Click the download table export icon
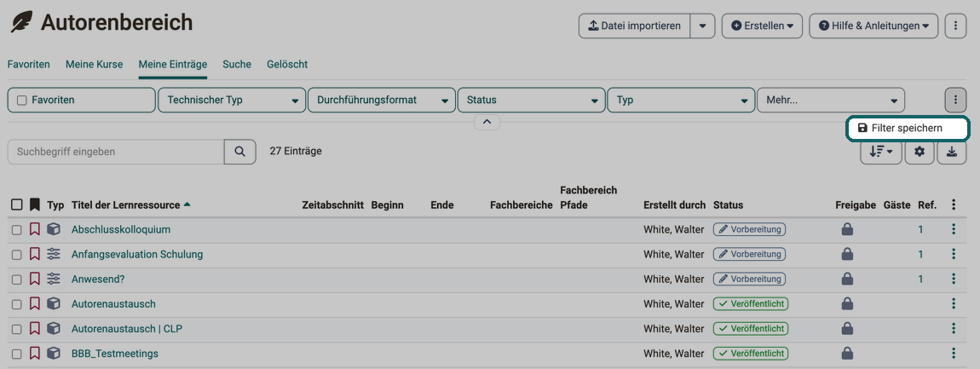The height and width of the screenshot is (369, 980). (x=952, y=152)
